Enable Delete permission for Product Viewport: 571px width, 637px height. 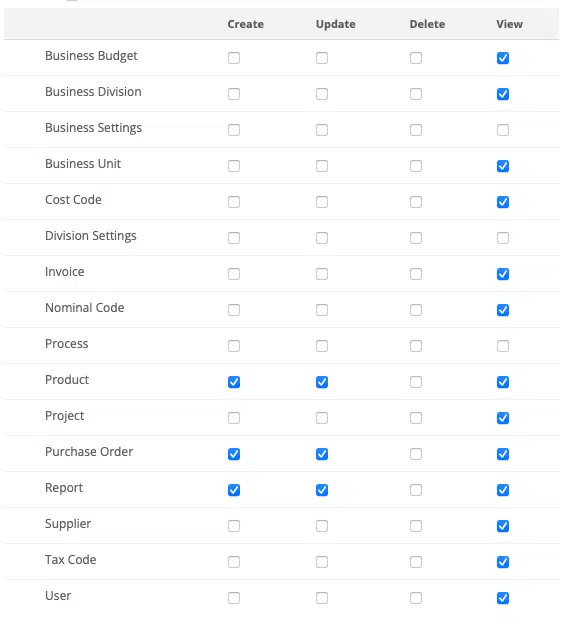click(416, 382)
